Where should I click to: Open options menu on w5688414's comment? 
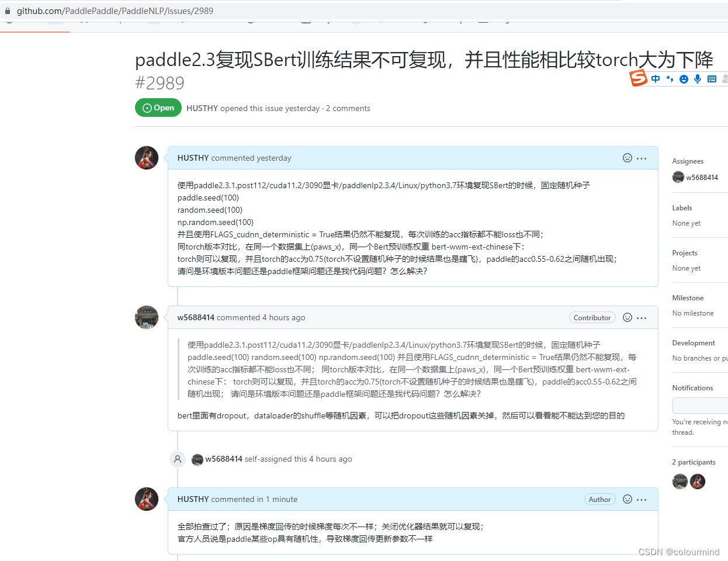pos(642,318)
